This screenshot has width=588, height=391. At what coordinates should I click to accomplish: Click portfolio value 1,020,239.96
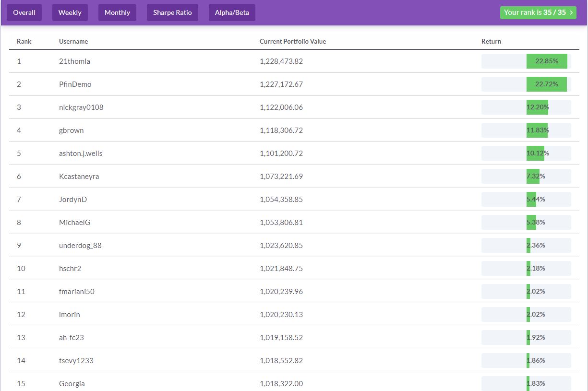click(281, 292)
